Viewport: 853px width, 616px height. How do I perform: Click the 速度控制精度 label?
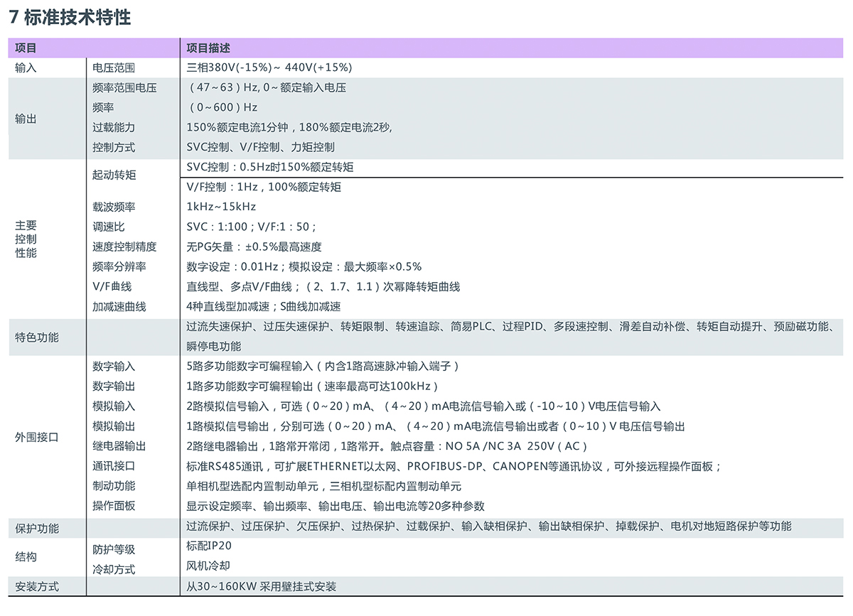tap(124, 247)
